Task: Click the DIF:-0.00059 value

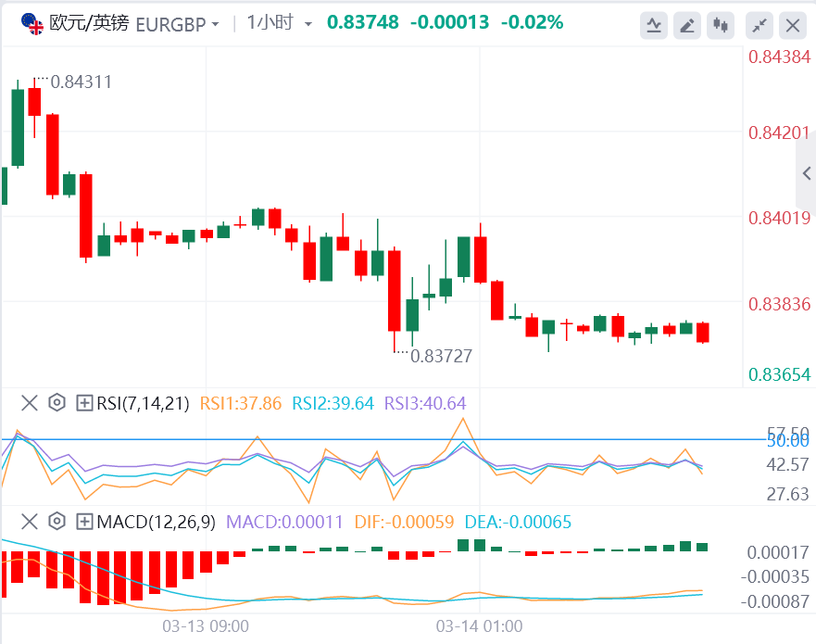Action: click(x=405, y=522)
